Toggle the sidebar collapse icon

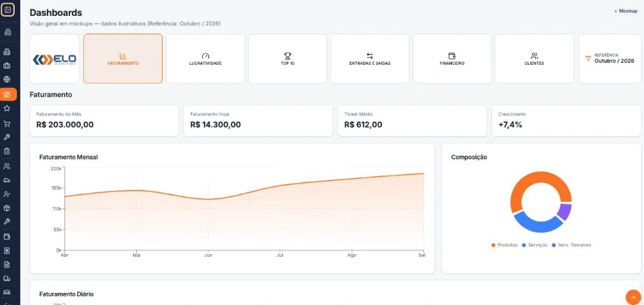pos(8,10)
